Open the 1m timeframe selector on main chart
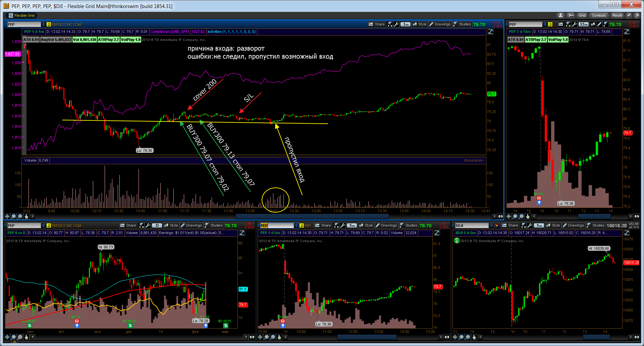The image size is (644, 346). pos(406,24)
